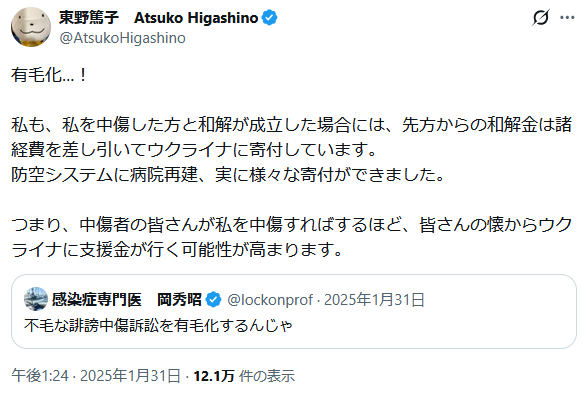
Task: Click the paragraph about ウクライナに寄付
Action: point(291,137)
